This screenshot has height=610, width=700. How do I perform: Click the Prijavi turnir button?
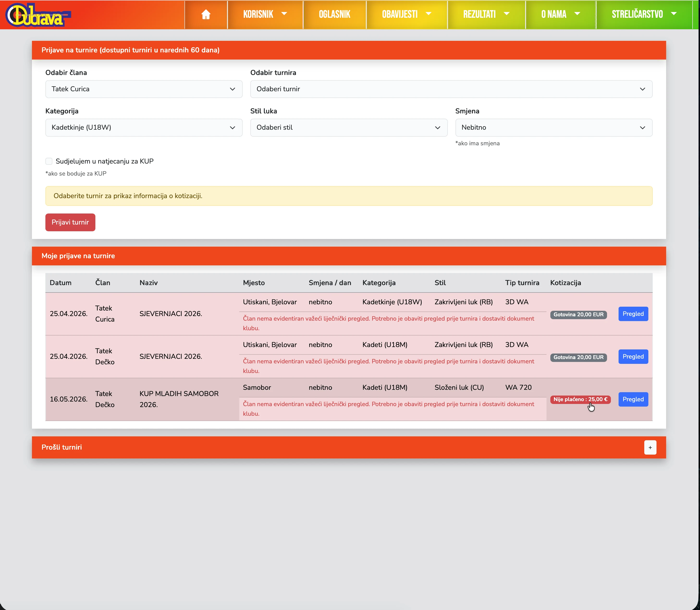pyautogui.click(x=70, y=222)
